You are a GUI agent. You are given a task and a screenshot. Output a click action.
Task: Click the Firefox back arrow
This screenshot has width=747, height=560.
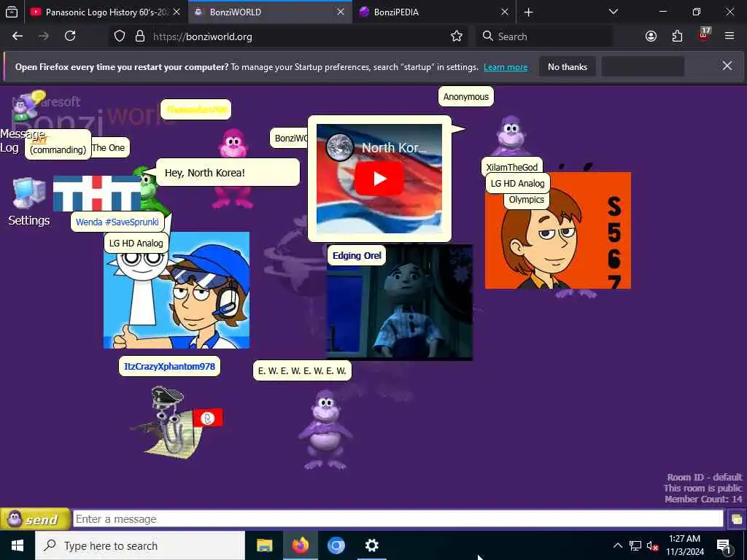click(x=18, y=36)
